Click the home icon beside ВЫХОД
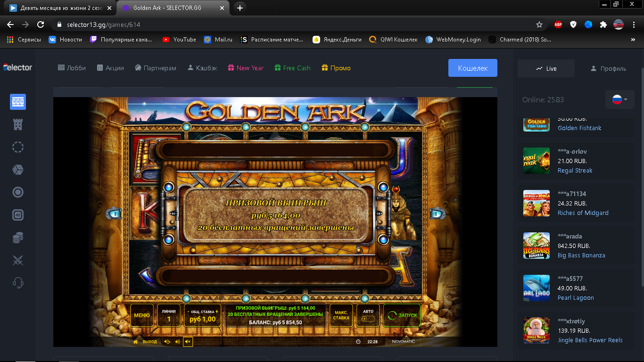The height and width of the screenshot is (362, 644). click(x=136, y=342)
